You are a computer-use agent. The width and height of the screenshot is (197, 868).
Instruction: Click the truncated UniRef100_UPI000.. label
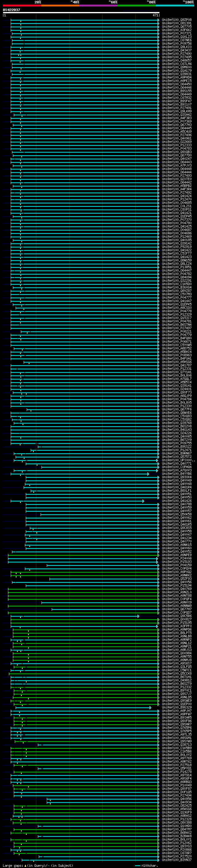(179, 460)
